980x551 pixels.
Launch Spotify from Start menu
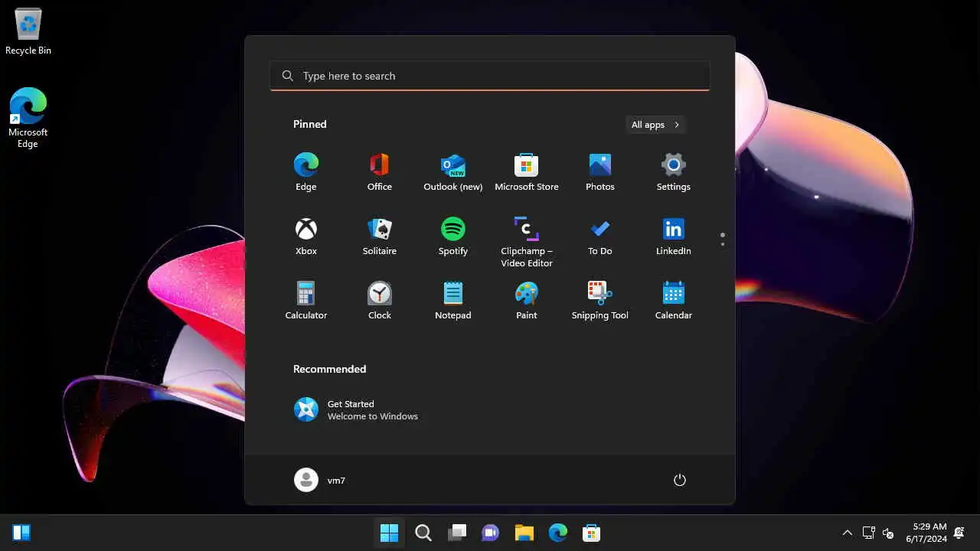(x=452, y=236)
